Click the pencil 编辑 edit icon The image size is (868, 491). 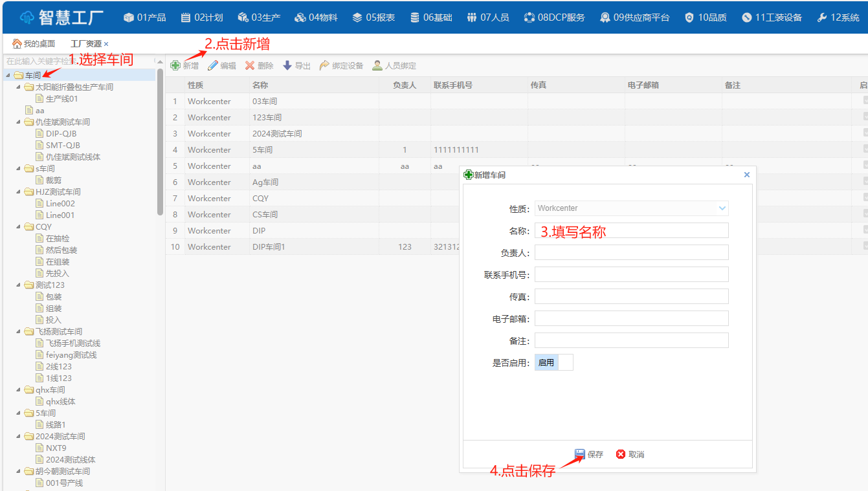click(x=213, y=65)
